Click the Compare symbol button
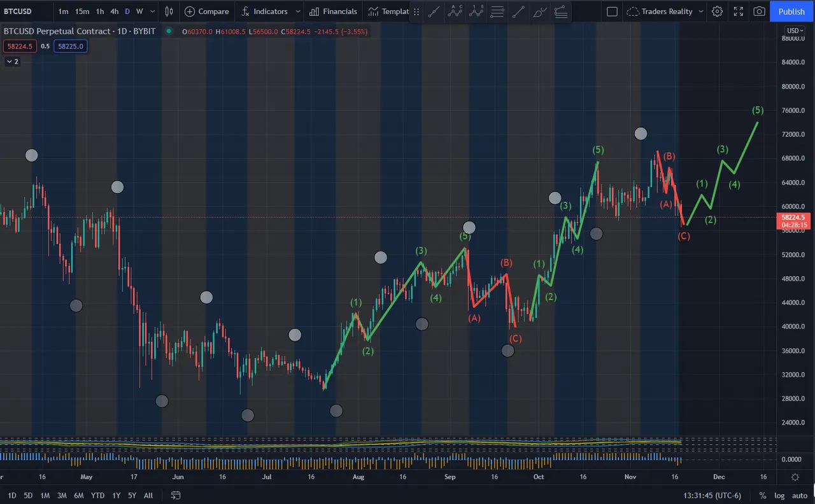The width and height of the screenshot is (815, 504). point(206,11)
